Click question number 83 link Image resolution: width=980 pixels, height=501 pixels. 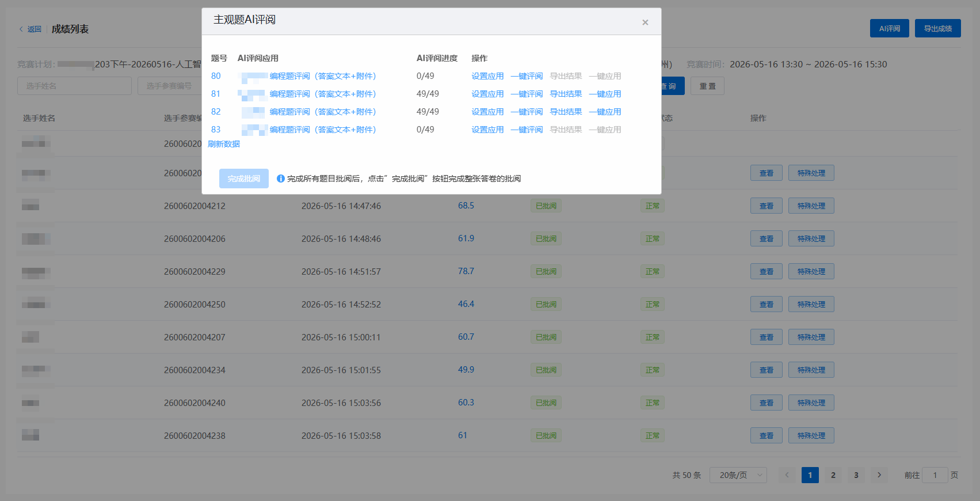pyautogui.click(x=216, y=130)
